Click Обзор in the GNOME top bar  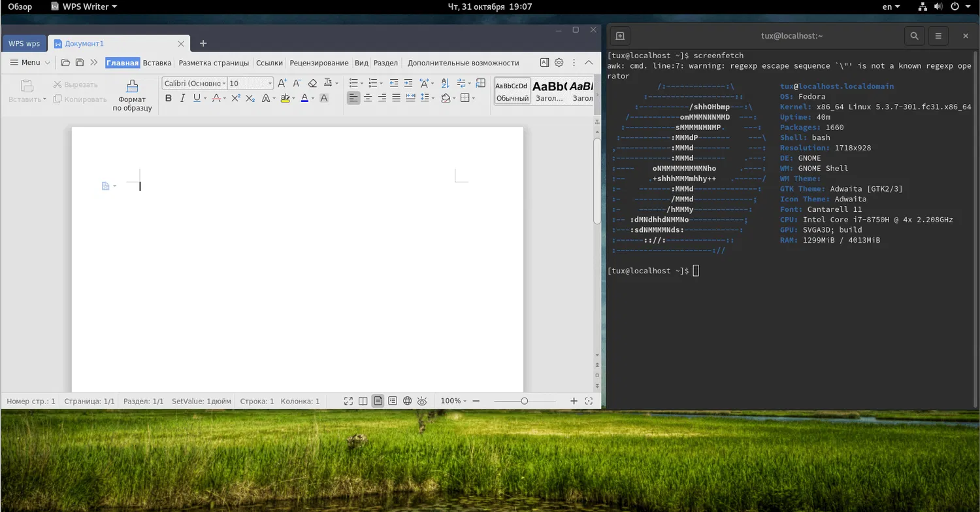coord(20,7)
